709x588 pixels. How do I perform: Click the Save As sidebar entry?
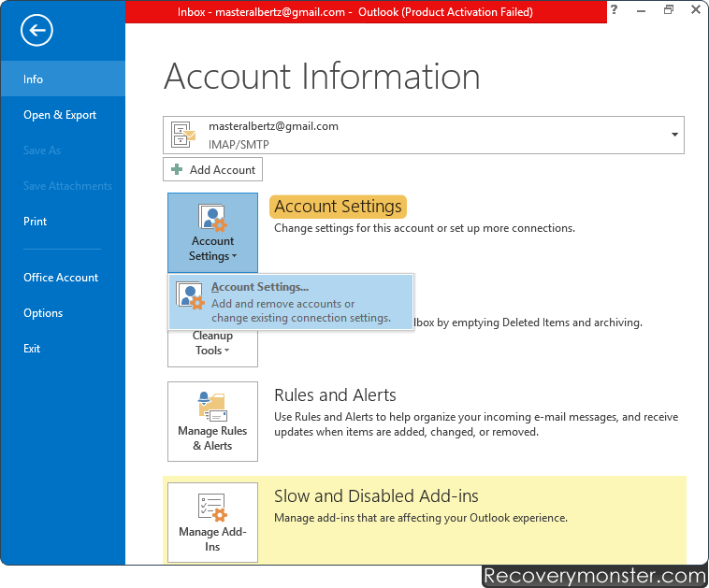click(63, 151)
